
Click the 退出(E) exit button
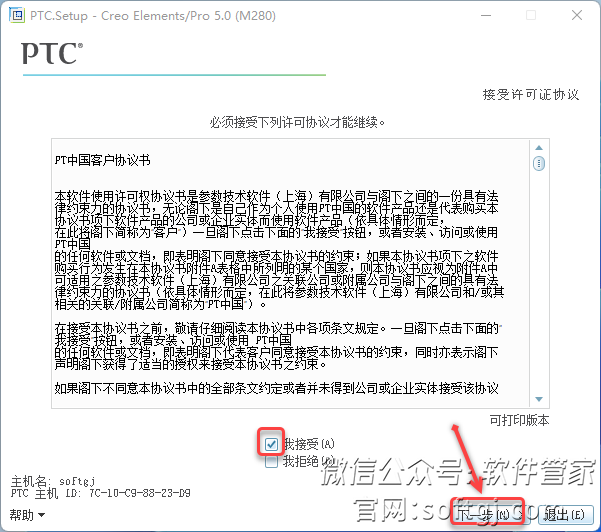(x=565, y=514)
